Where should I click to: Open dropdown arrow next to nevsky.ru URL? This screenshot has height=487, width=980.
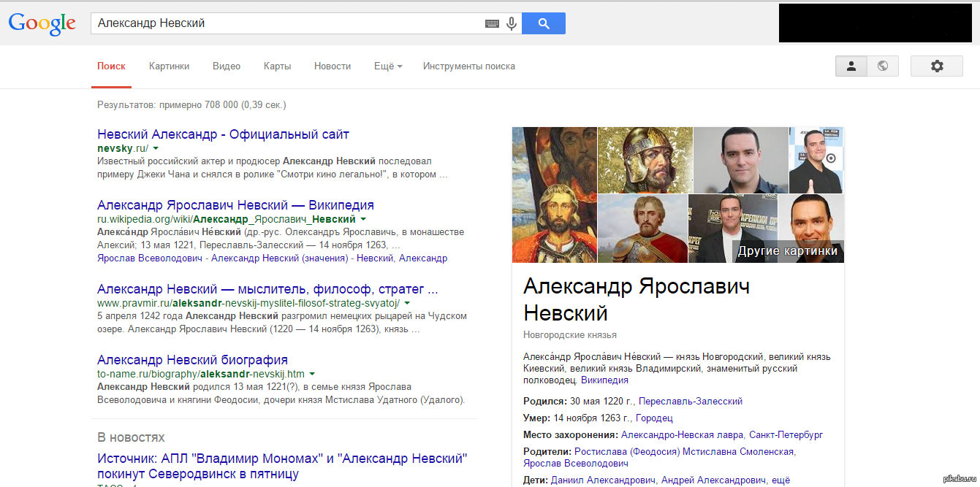156,148
